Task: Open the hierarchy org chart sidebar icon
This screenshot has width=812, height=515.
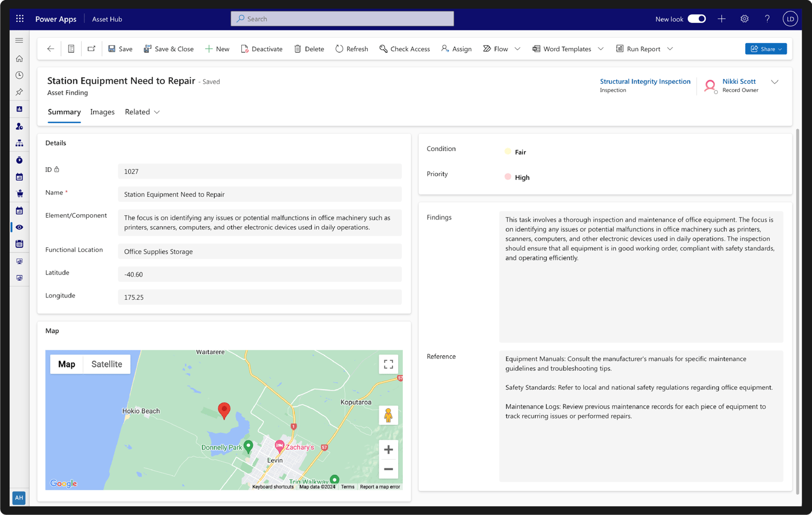Action: point(20,143)
